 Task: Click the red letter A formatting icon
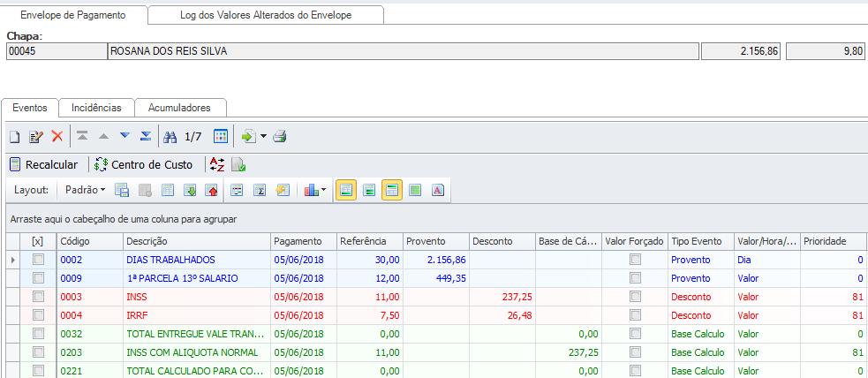point(437,190)
